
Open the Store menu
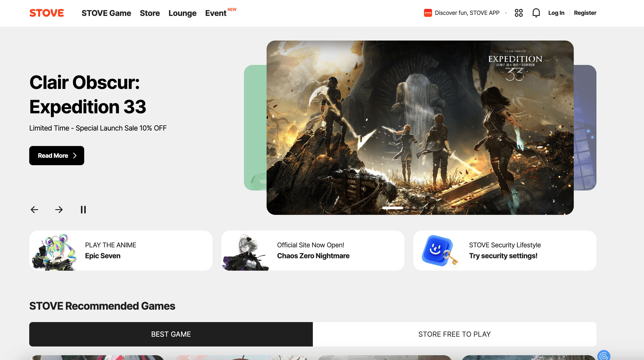pos(150,13)
